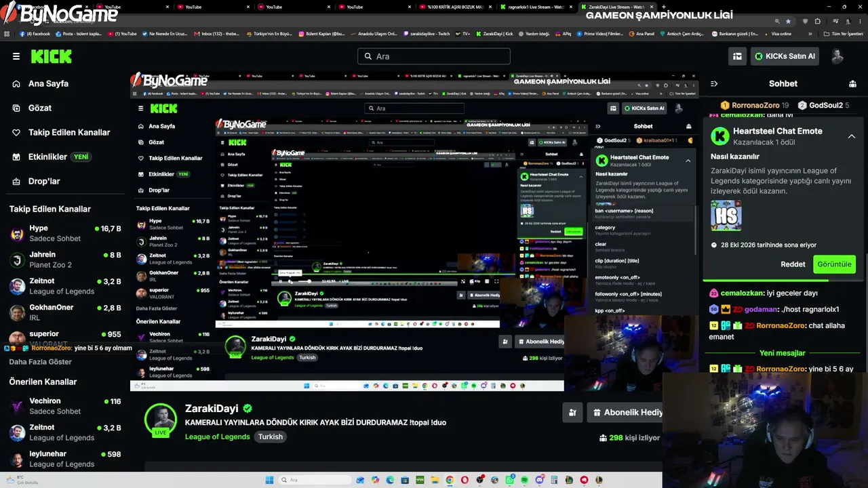Open Google Chrome from the taskbar
Image resolution: width=868 pixels, height=488 pixels.
click(450, 480)
